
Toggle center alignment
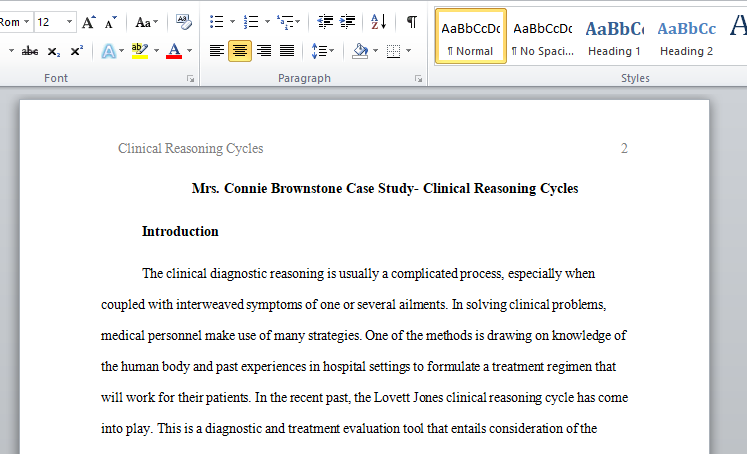(240, 50)
